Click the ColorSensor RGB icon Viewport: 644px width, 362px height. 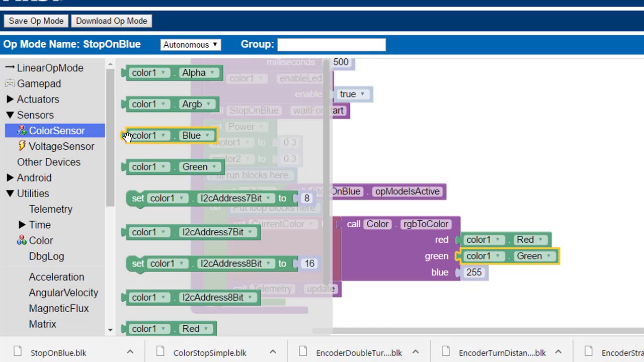pos(22,131)
